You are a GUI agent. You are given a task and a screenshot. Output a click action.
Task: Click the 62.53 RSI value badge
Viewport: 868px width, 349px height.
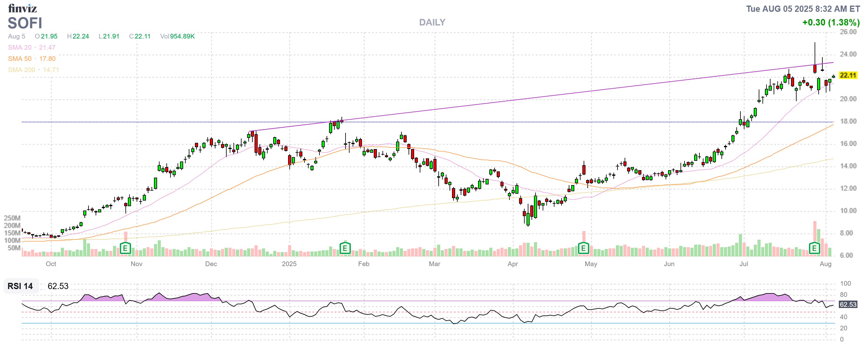(x=848, y=305)
